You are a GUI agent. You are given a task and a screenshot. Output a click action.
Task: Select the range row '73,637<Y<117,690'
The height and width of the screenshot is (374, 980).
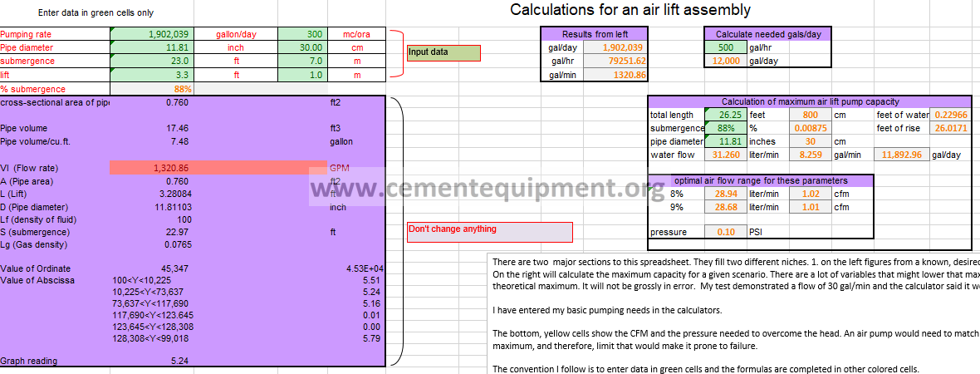(x=150, y=303)
